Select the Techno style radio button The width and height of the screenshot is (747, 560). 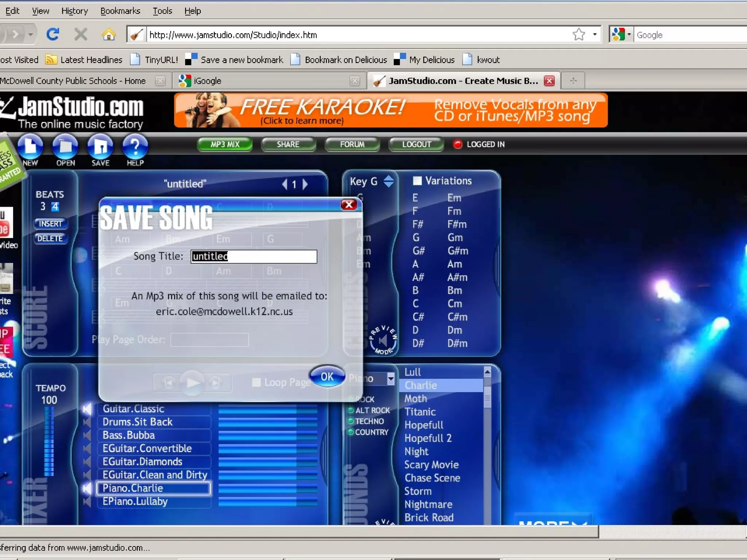351,421
